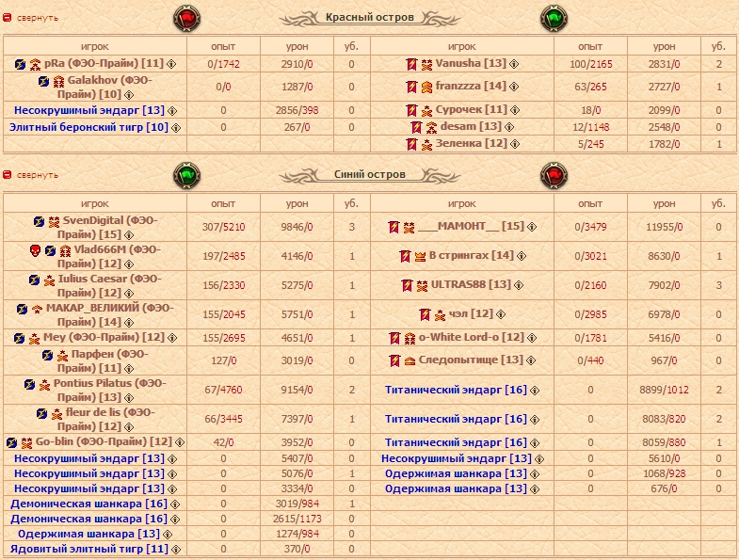Open player profile pRa (ФЭО-Прайм)
Image resolution: width=739 pixels, height=560 pixels.
104,63
